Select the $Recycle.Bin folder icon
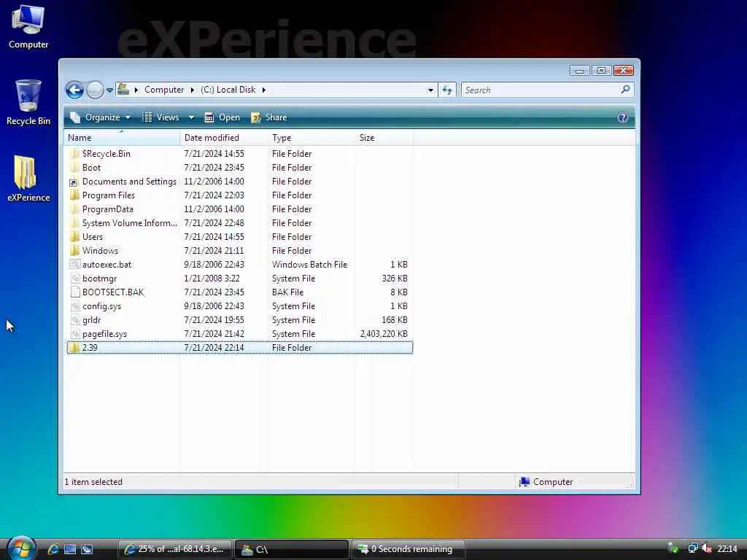 (74, 154)
